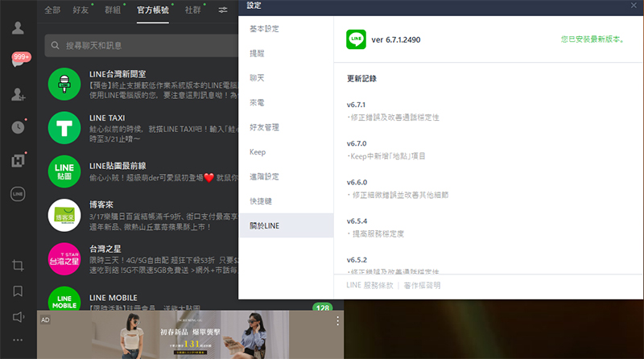The height and width of the screenshot is (359, 644).
Task: Click the AD label on banner
Action: tap(45, 320)
